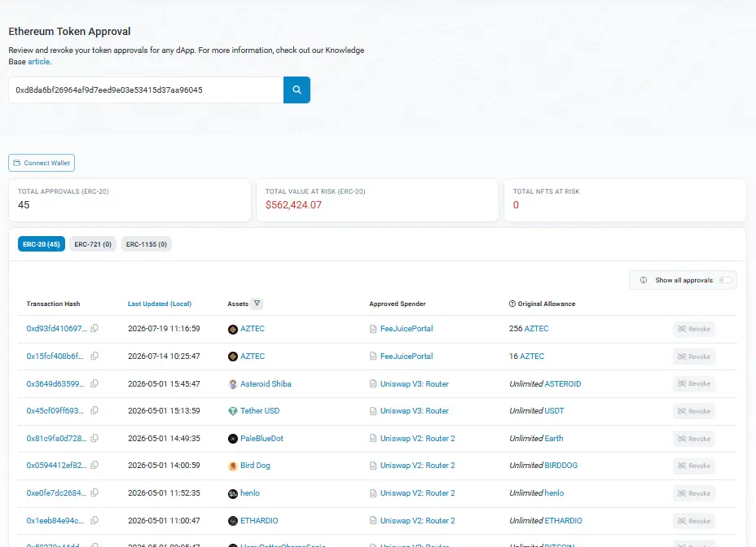Click timestamp 2026-07-19 11:16:59
The image size is (756, 547).
pos(164,328)
